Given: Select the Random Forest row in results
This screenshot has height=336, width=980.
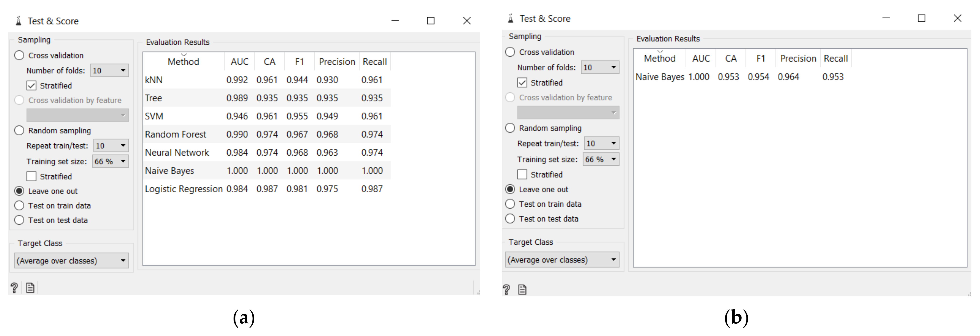Looking at the screenshot, I should coord(175,134).
